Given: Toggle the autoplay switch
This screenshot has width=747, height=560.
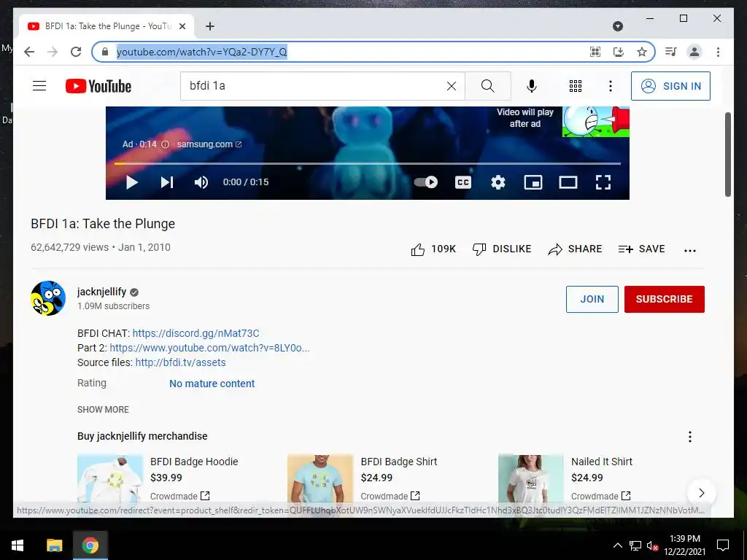Looking at the screenshot, I should tap(425, 182).
